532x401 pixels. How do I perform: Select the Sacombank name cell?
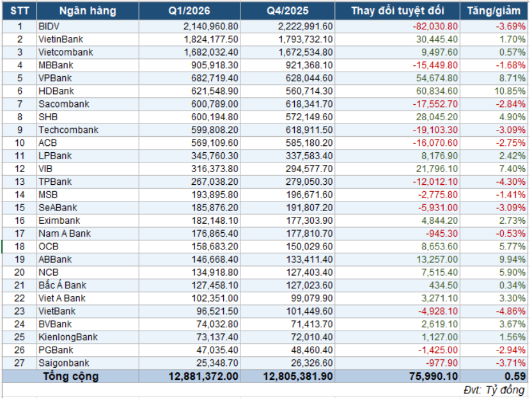88,104
